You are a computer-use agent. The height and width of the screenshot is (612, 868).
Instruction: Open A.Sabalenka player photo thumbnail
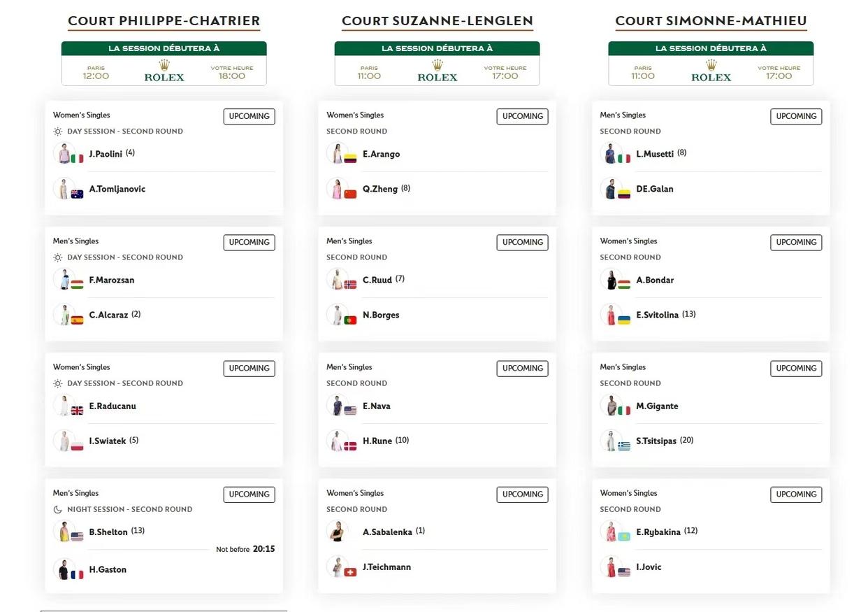[x=337, y=532]
